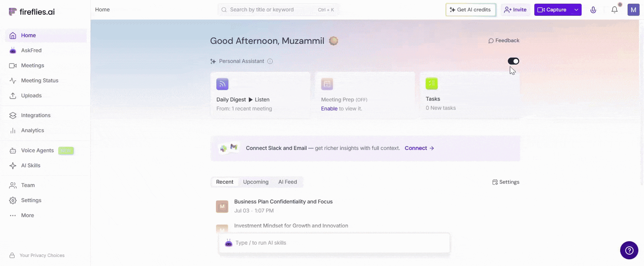Click the microphone icon in top bar
644x266 pixels.
[x=593, y=10]
